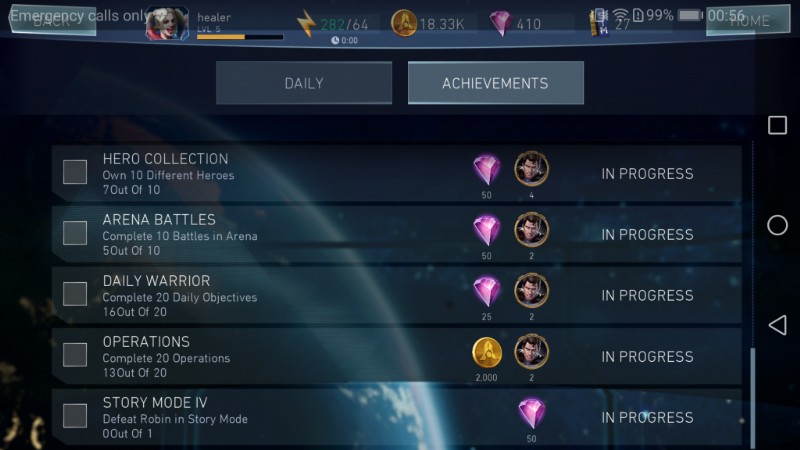Click the achievements list scrollbar
Viewport: 800px width, 450px height.
[x=753, y=397]
